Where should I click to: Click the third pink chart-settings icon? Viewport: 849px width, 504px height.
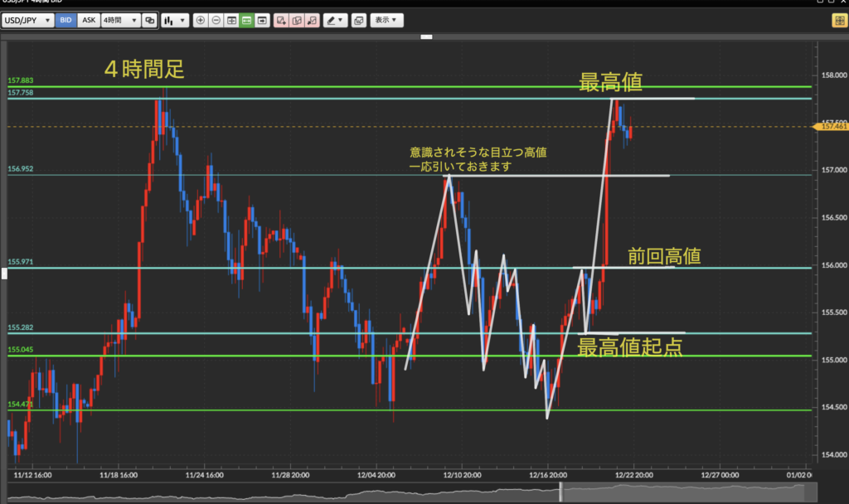(x=312, y=20)
